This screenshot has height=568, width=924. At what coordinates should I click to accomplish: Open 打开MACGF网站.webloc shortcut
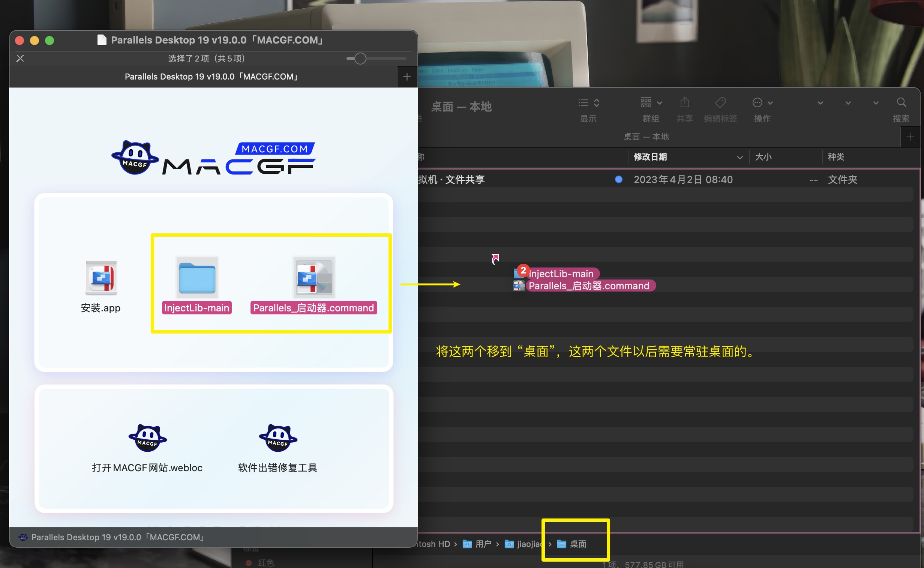[x=147, y=438]
